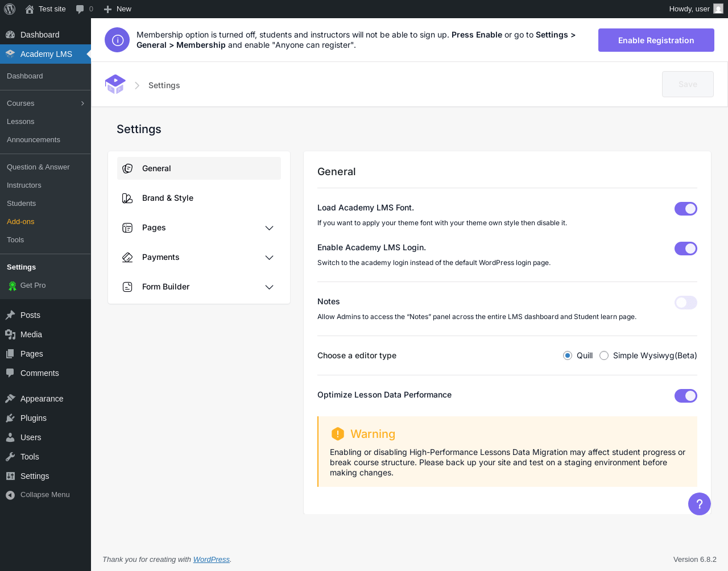728x571 pixels.
Task: Click the Appearance brush icon
Action: [10, 399]
